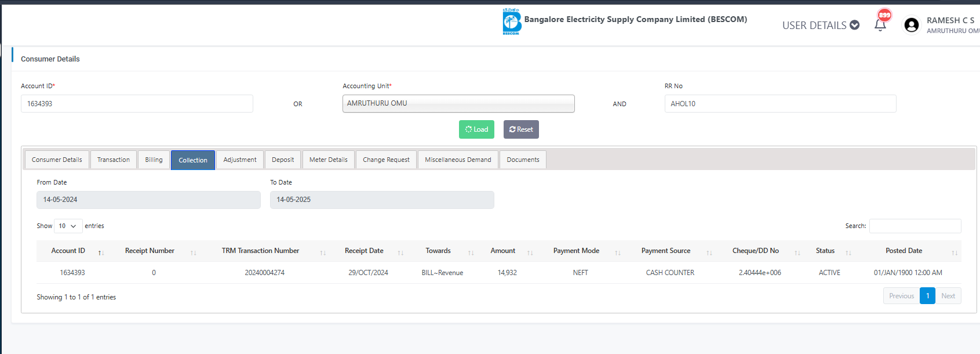Go to the Next page

click(948, 296)
